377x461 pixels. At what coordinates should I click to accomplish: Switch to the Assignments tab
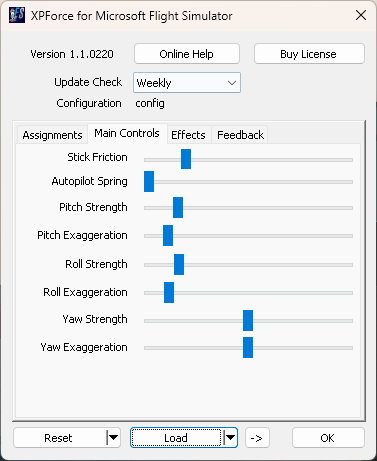52,135
